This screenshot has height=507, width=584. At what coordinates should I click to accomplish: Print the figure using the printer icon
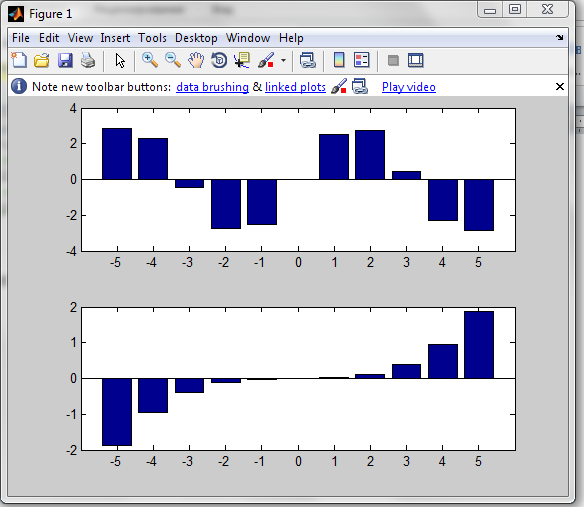(88, 60)
